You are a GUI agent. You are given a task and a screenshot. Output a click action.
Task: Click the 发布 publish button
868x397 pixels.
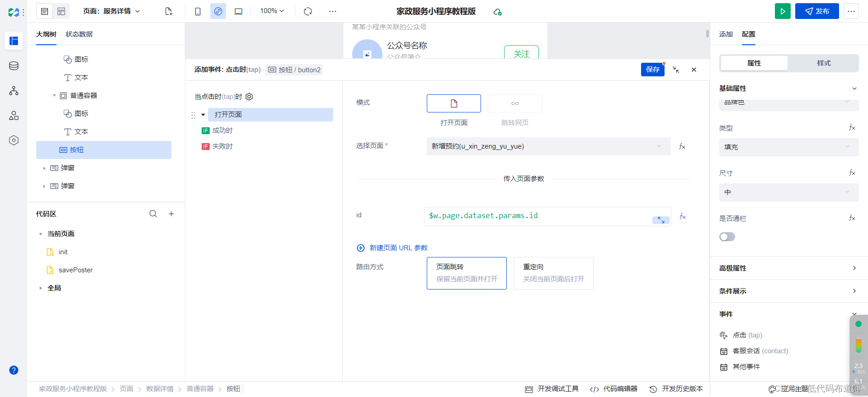[817, 11]
